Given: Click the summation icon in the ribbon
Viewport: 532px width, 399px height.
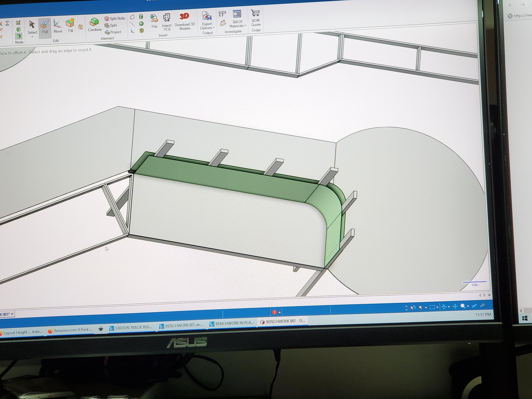Looking at the screenshot, I should coord(8,23).
